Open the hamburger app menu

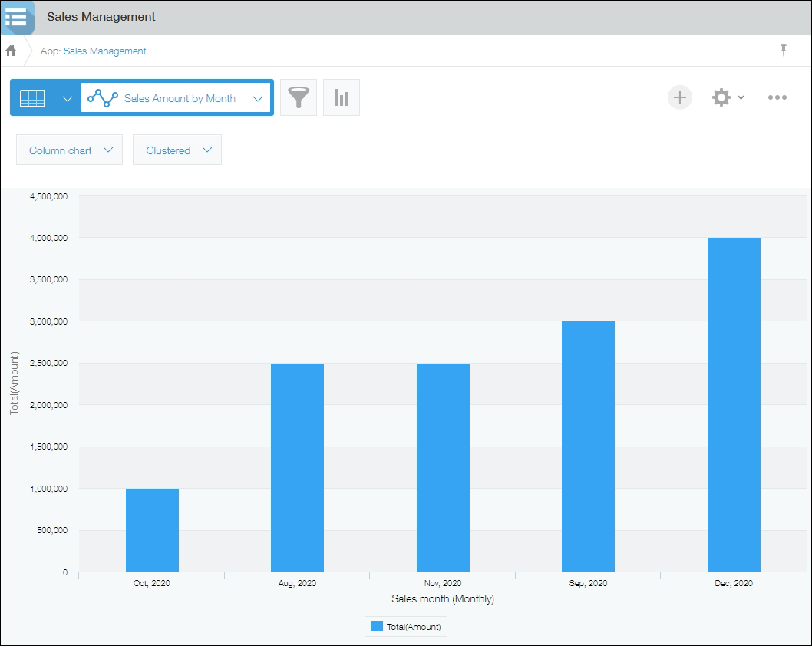pos(17,17)
